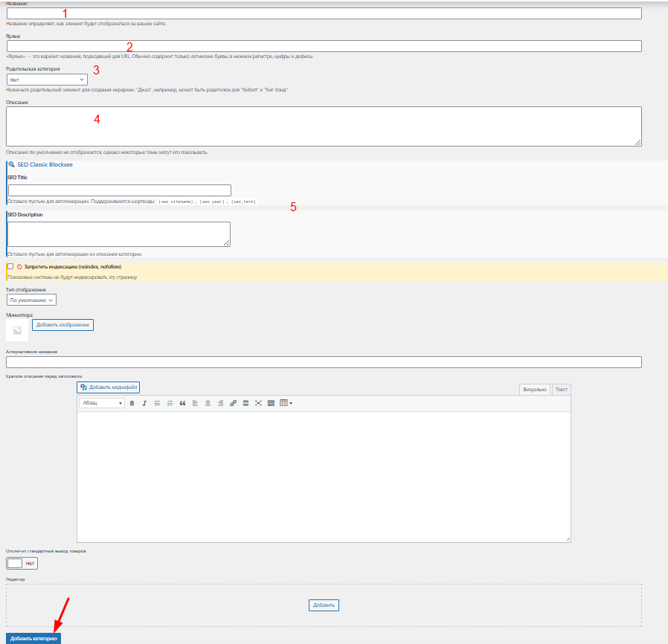Click into the SEO Title input field
668x644 pixels.
pos(119,190)
